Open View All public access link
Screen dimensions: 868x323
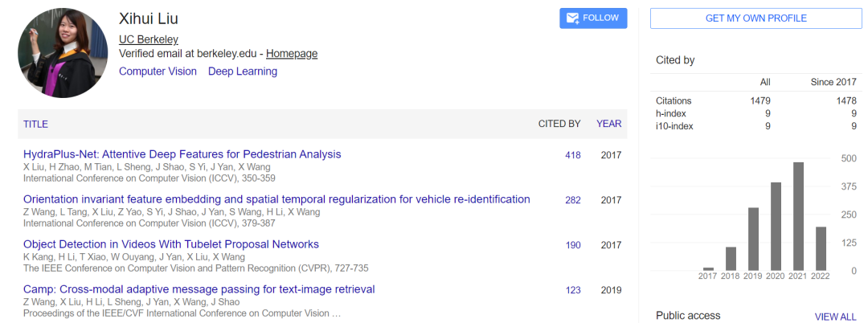(x=835, y=317)
